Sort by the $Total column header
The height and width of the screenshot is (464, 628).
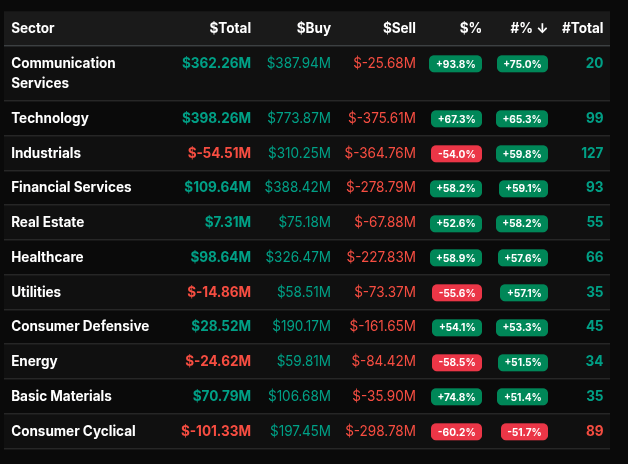click(x=230, y=28)
